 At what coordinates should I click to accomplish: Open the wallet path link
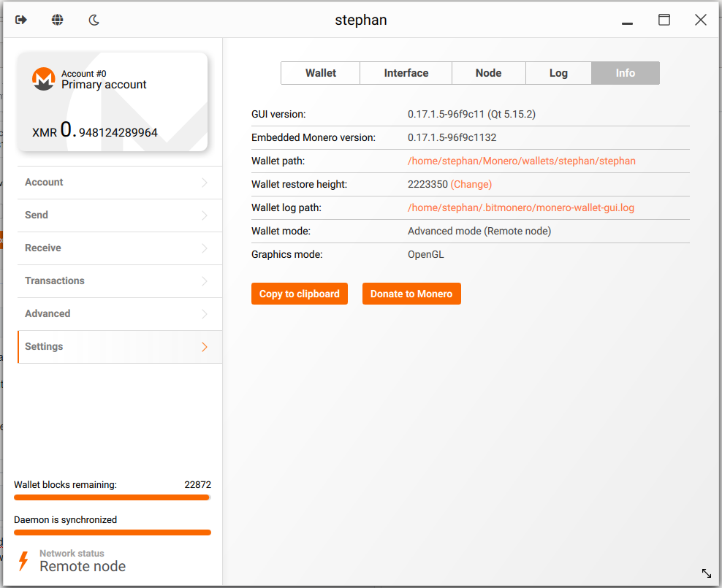[x=520, y=161]
